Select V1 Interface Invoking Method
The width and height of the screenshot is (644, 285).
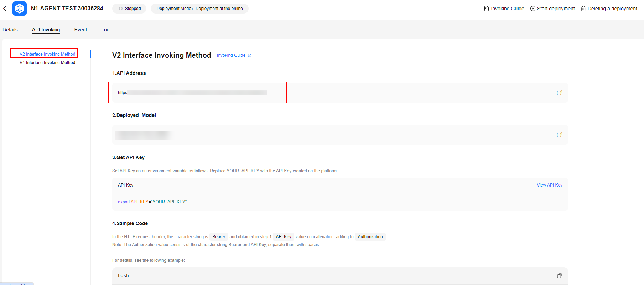(x=47, y=63)
